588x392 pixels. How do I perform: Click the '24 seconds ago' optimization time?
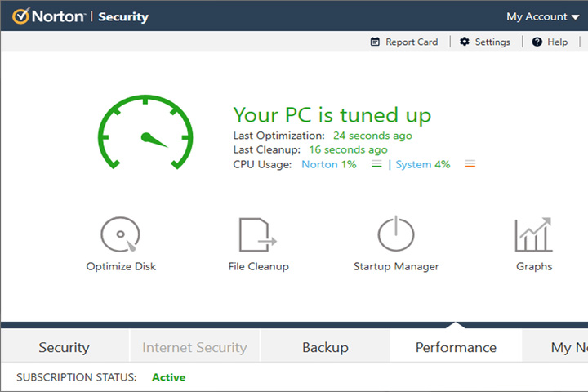pyautogui.click(x=372, y=136)
